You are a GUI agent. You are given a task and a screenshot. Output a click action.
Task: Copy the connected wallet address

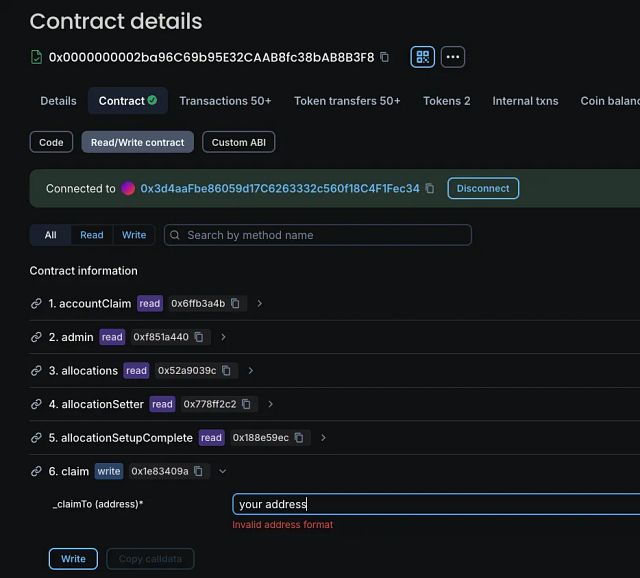pyautogui.click(x=430, y=188)
